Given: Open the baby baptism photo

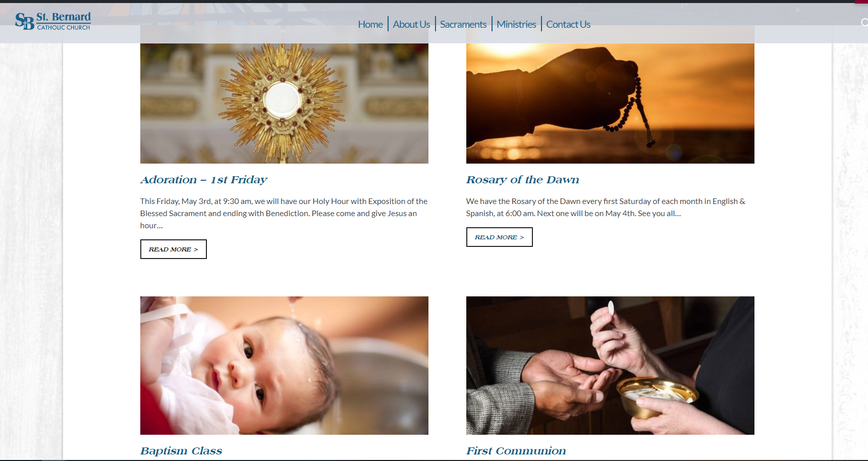Looking at the screenshot, I should [284, 366].
